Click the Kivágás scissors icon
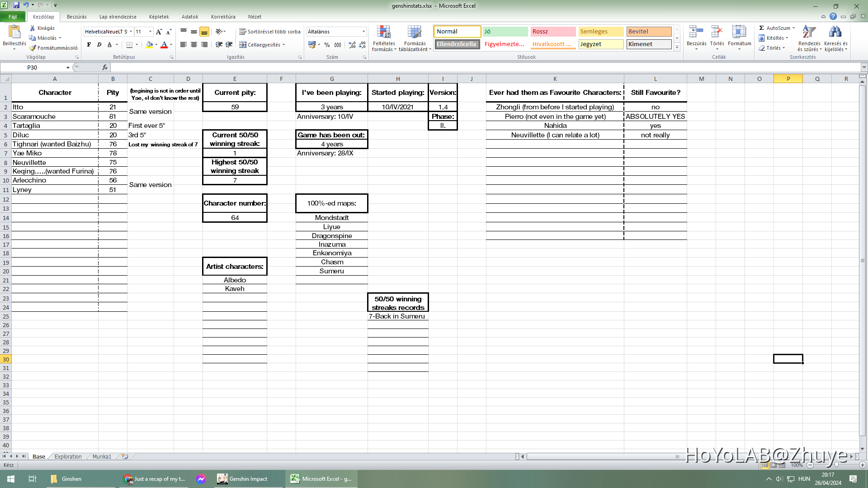 [x=33, y=28]
